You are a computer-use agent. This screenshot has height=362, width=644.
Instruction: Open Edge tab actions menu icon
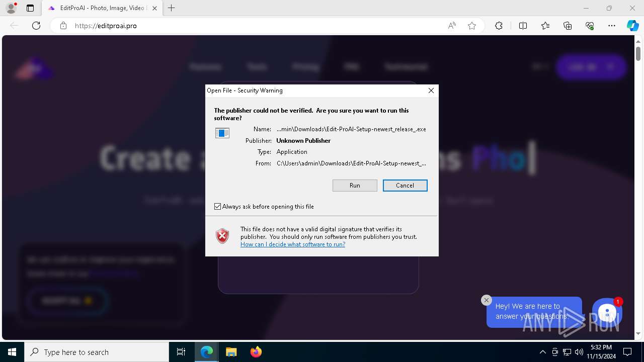(30, 8)
